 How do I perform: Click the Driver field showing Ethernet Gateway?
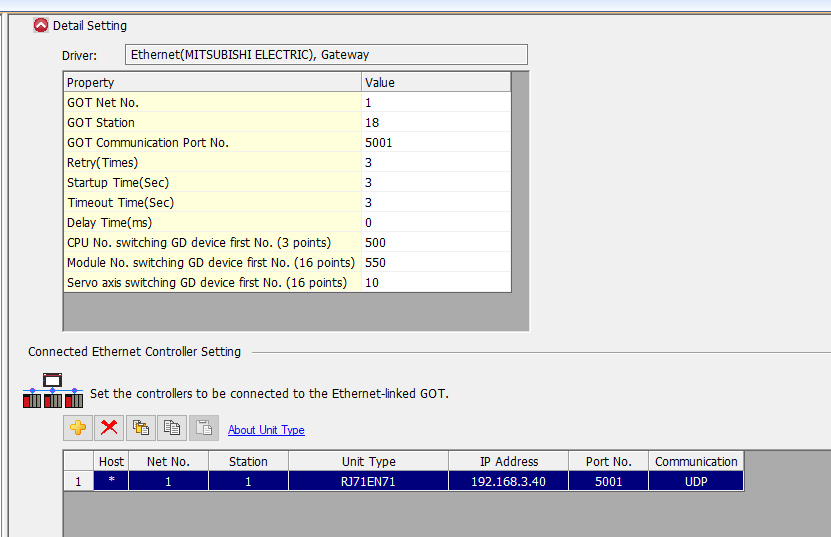pos(326,55)
